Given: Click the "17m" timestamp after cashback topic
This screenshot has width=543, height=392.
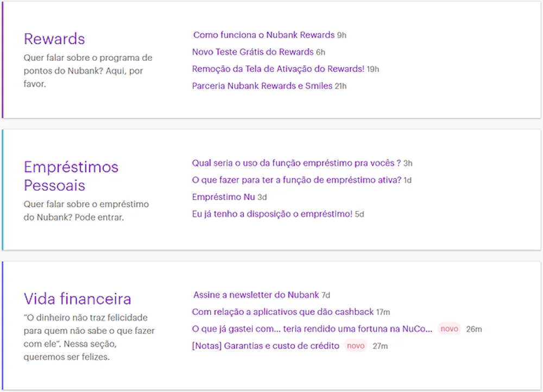Looking at the screenshot, I should [x=383, y=312].
